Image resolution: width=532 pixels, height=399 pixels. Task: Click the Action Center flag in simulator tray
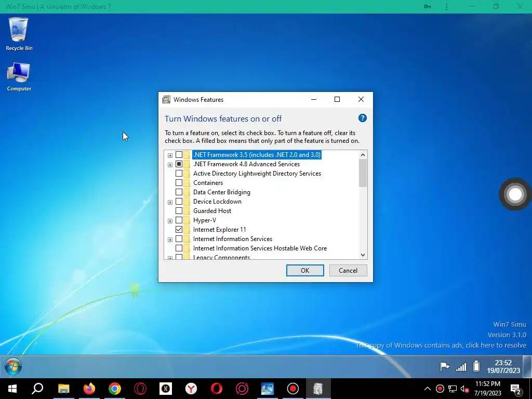pyautogui.click(x=445, y=366)
